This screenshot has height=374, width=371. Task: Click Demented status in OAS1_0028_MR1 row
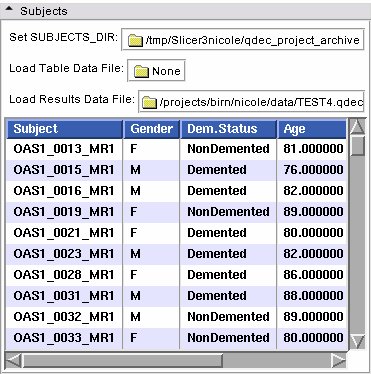[x=228, y=275]
